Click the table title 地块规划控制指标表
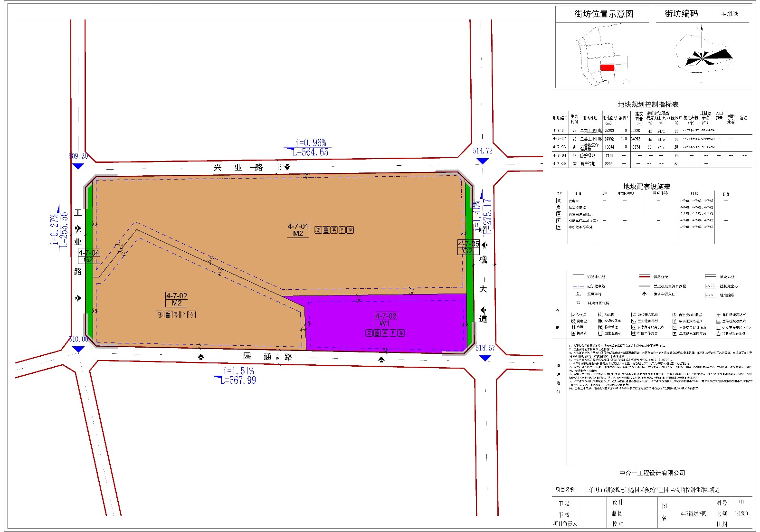This screenshot has width=760, height=532. (x=648, y=104)
